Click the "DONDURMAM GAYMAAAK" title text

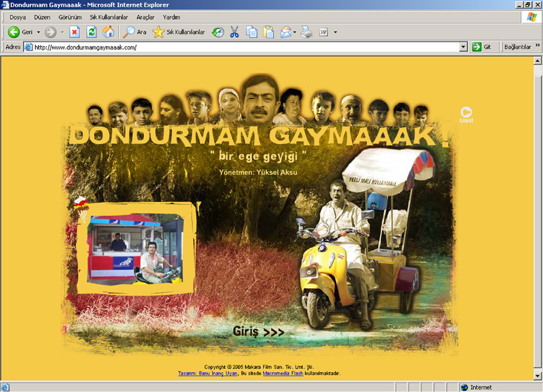coord(259,136)
